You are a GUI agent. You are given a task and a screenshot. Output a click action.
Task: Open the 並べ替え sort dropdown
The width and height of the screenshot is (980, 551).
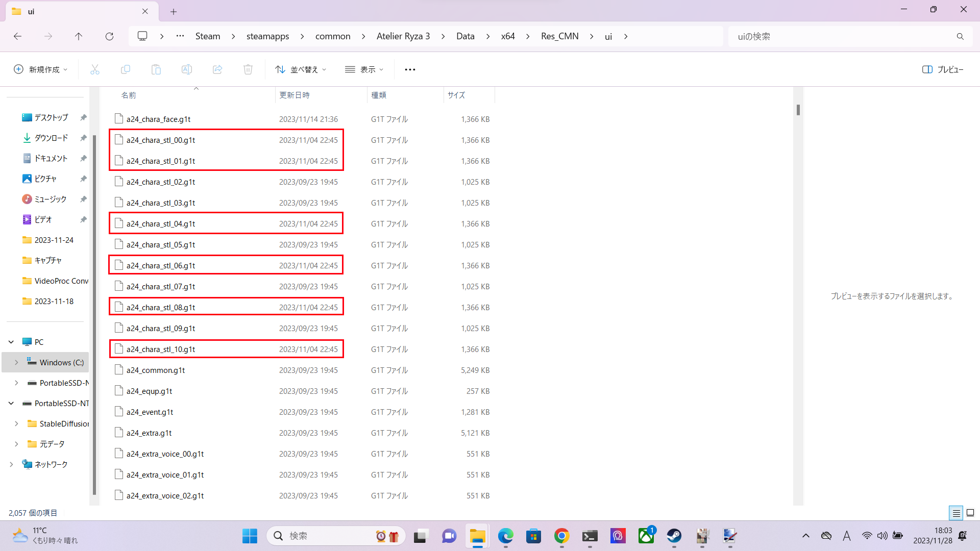point(301,69)
